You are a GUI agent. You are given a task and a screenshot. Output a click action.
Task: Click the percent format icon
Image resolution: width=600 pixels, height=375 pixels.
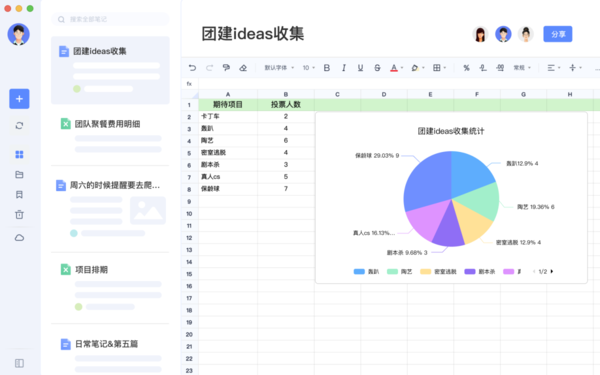click(x=466, y=68)
